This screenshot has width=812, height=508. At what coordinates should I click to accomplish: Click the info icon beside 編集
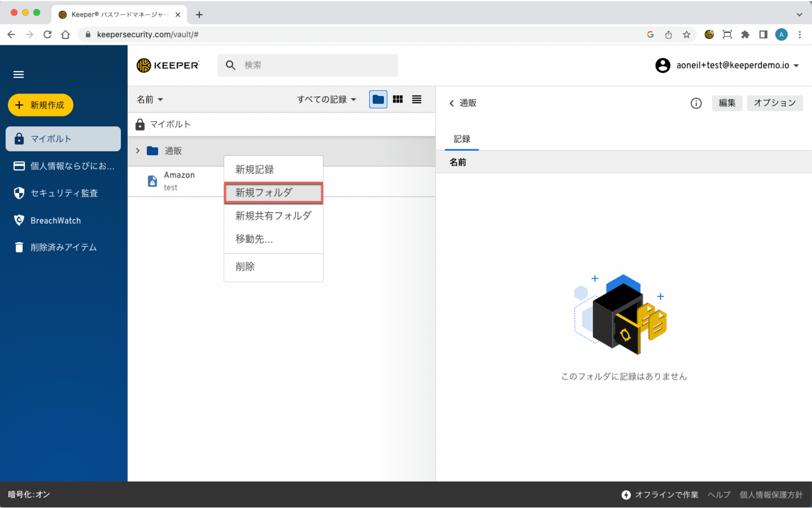[696, 103]
